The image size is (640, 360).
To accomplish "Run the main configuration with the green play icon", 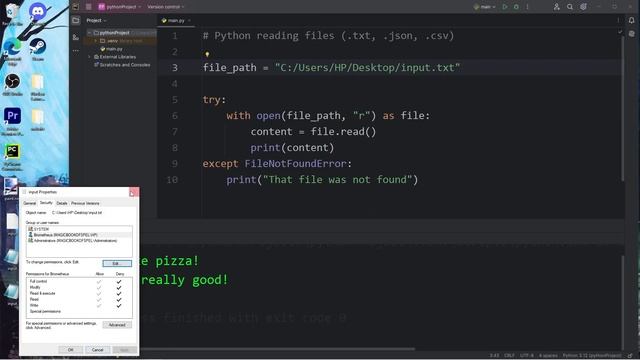I will pos(505,7).
